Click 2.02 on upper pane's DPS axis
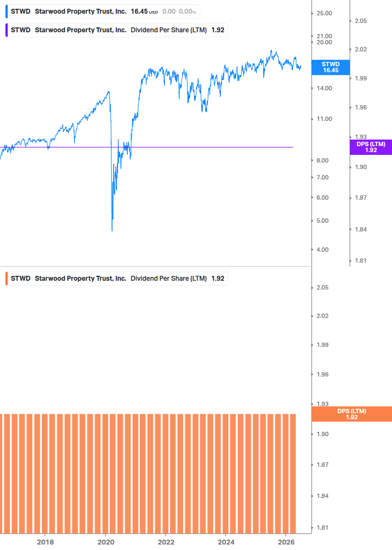The height and width of the screenshot is (550, 392). [361, 49]
